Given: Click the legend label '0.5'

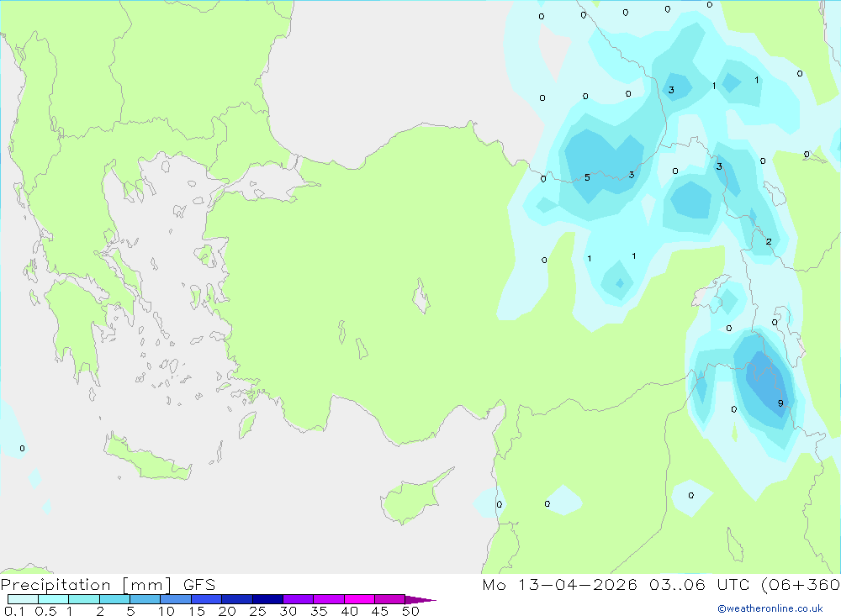Looking at the screenshot, I should pyautogui.click(x=45, y=611).
